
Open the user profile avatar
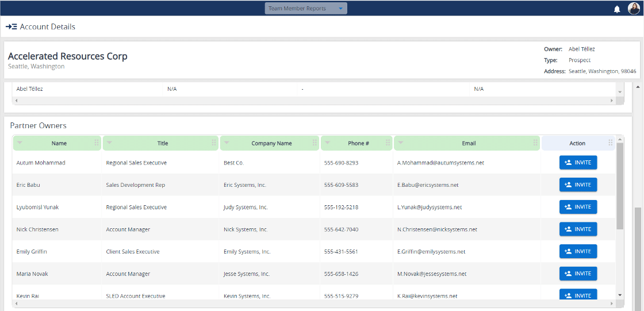click(x=633, y=8)
